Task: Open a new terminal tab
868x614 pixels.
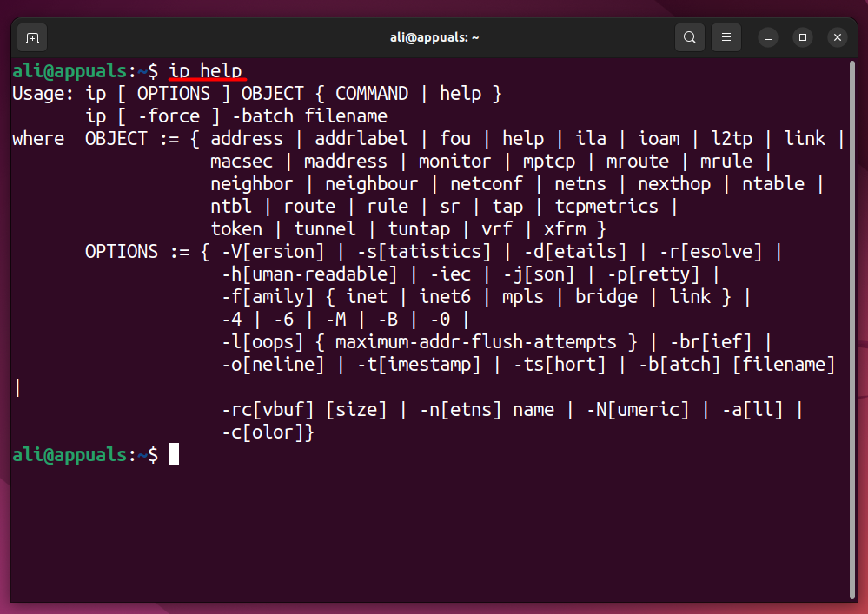Action: click(x=32, y=37)
